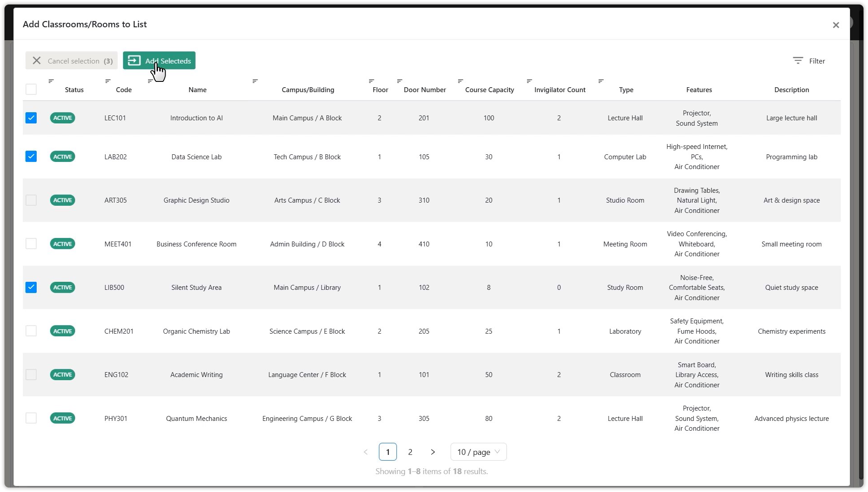Open the 10 / page size dropdown

coord(478,452)
